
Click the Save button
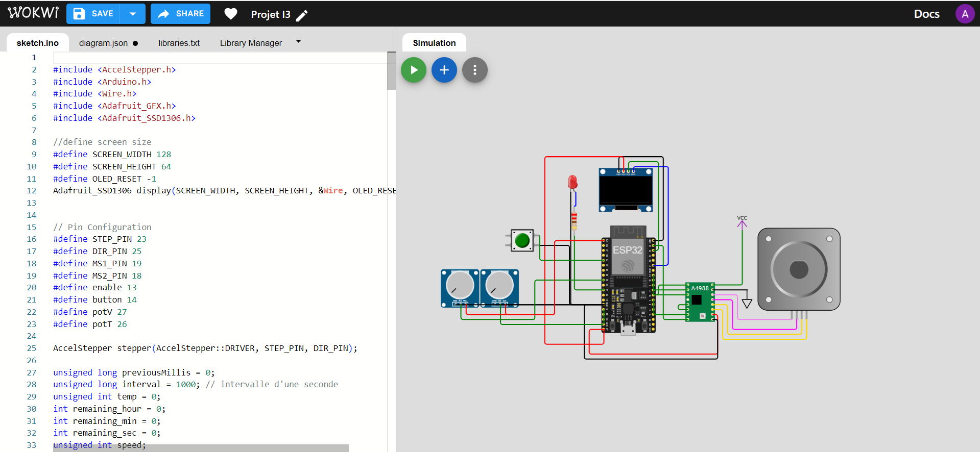point(93,14)
